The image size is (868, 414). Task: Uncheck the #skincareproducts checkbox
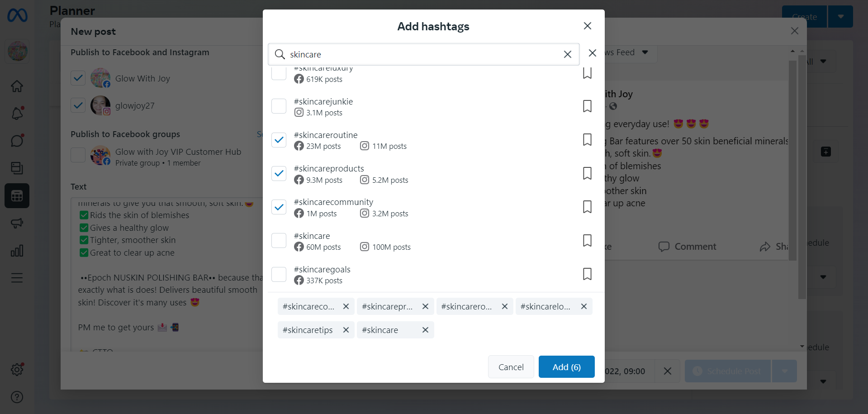click(279, 173)
